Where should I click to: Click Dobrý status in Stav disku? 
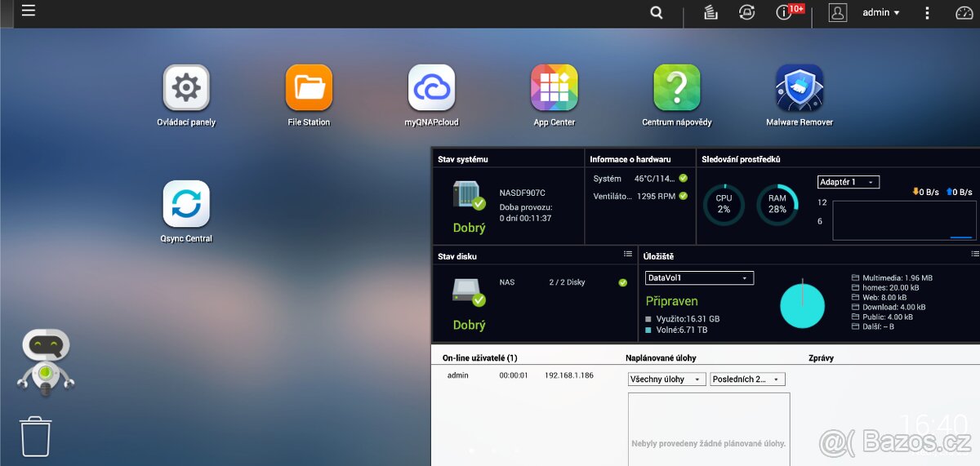[470, 325]
